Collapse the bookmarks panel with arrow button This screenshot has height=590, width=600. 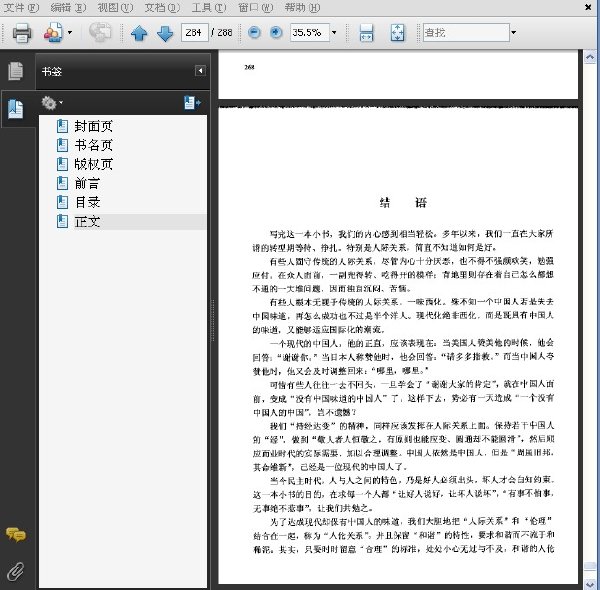coord(200,71)
